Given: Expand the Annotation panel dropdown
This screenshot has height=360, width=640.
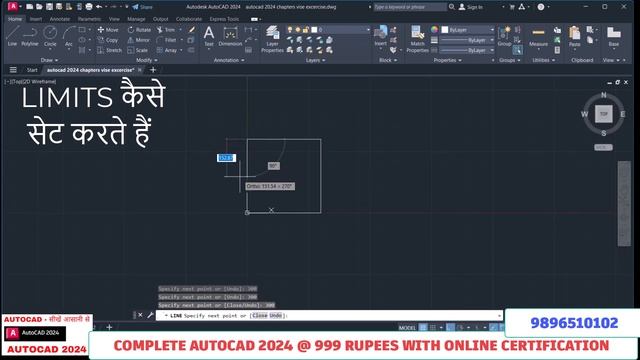Looking at the screenshot, I should point(229,60).
